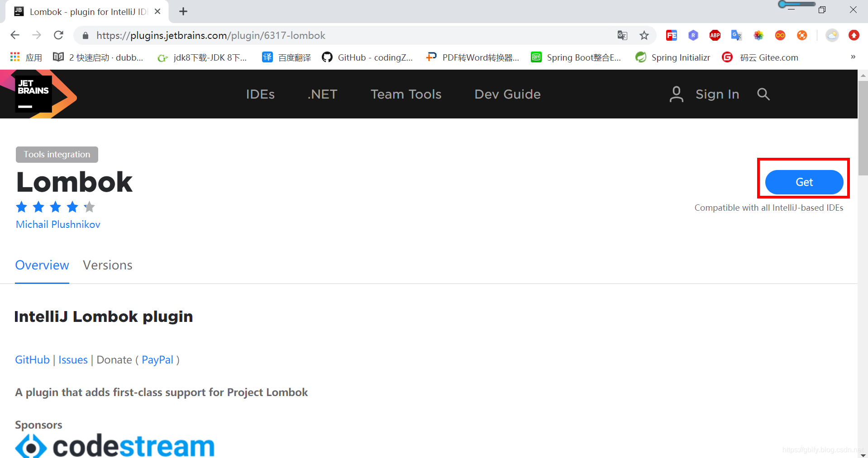Click the codestream sponsor logo
This screenshot has width=868, height=458.
click(x=115, y=446)
